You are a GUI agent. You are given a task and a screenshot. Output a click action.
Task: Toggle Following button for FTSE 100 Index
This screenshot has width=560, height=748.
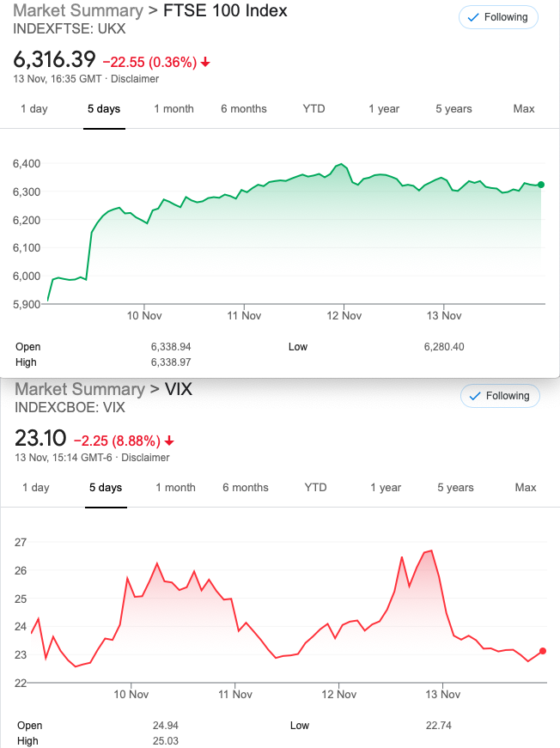[x=498, y=17]
